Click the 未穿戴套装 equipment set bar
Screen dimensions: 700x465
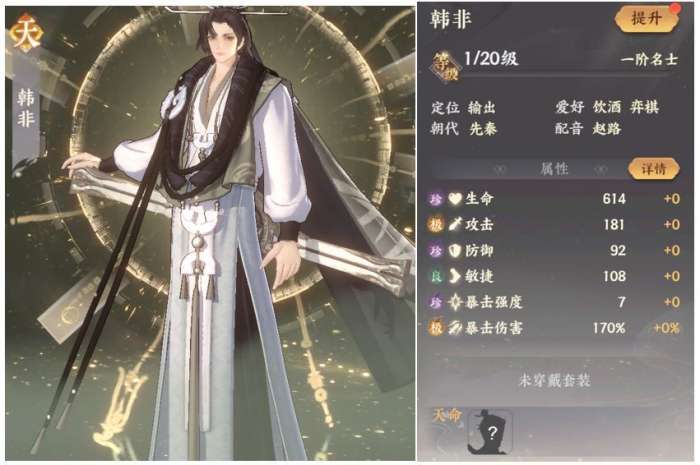[554, 381]
